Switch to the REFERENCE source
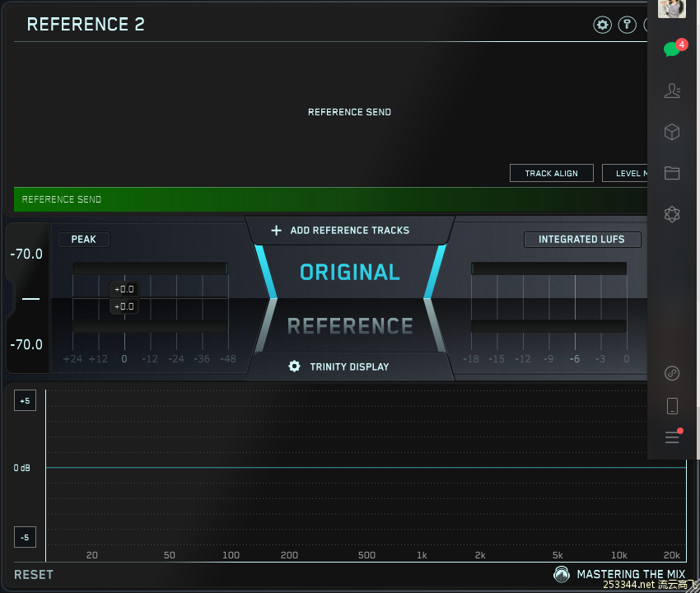 350,326
